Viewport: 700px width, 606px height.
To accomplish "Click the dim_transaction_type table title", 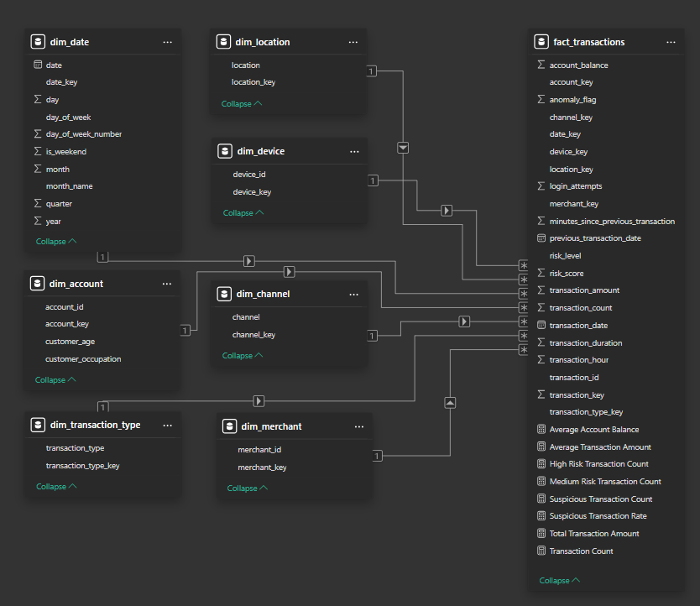I will [95, 425].
